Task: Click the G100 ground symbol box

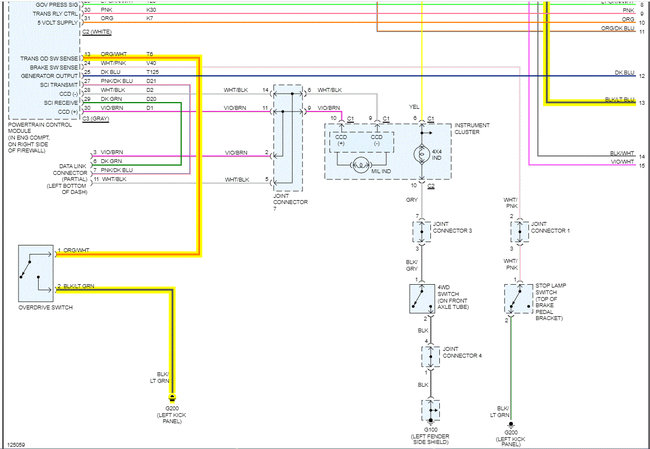Action: coord(431,410)
